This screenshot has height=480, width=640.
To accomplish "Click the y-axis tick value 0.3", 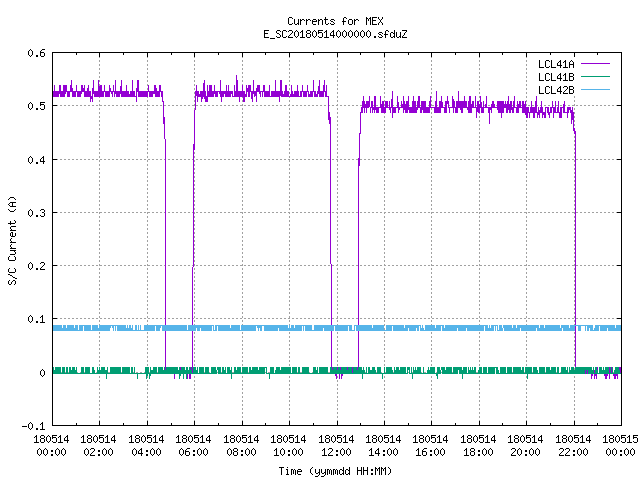I will (36, 213).
